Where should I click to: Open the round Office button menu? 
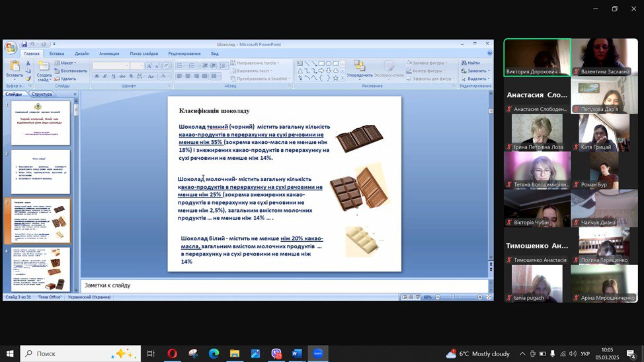click(x=11, y=47)
